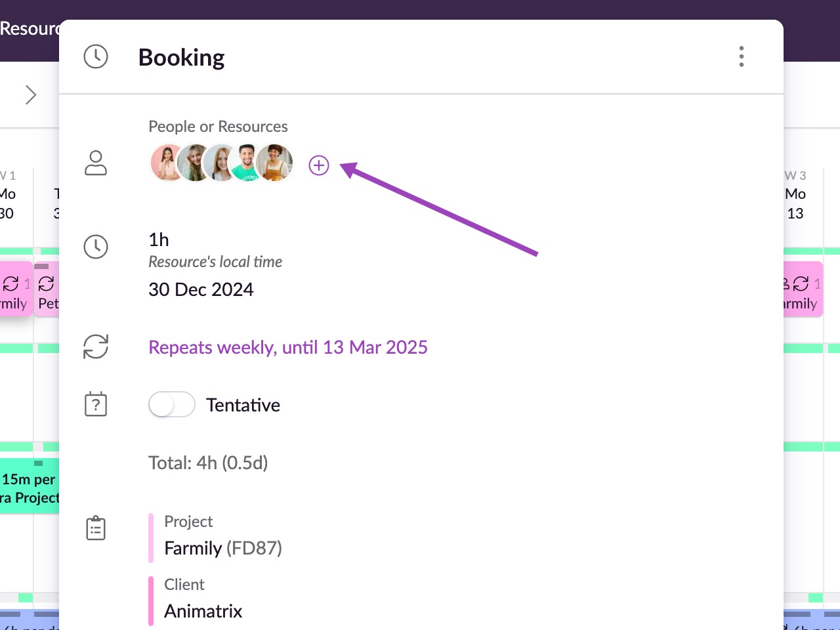Viewport: 840px width, 630px height.
Task: Open the Animatrix client field
Action: coord(203,611)
